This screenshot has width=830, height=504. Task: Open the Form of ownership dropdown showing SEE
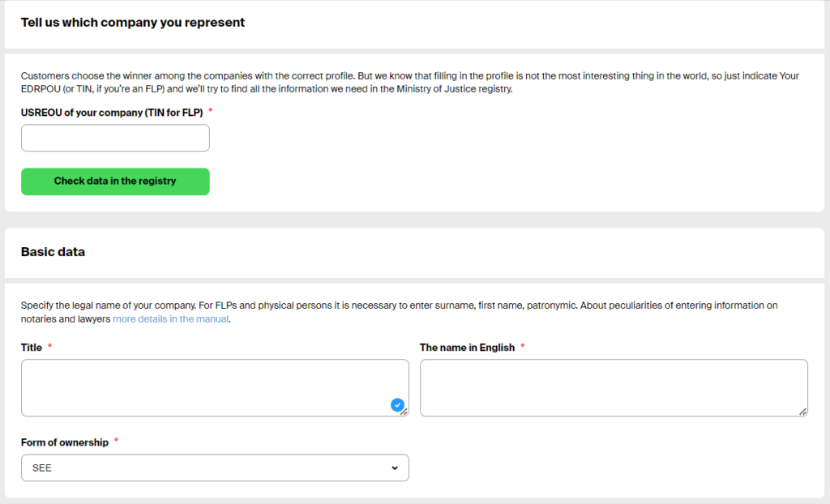(215, 468)
